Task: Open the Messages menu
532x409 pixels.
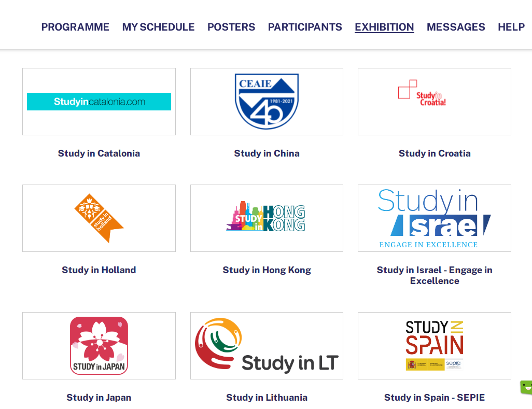Action: pyautogui.click(x=456, y=27)
